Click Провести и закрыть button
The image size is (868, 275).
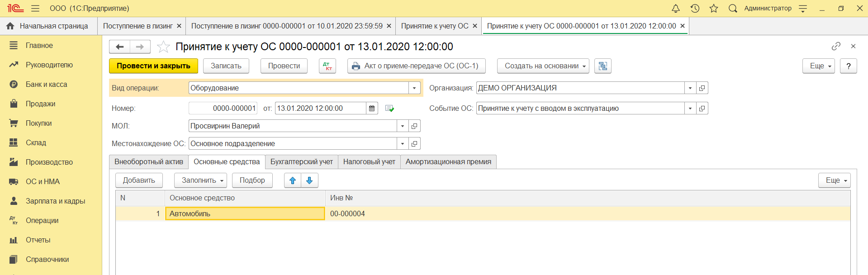pyautogui.click(x=153, y=66)
